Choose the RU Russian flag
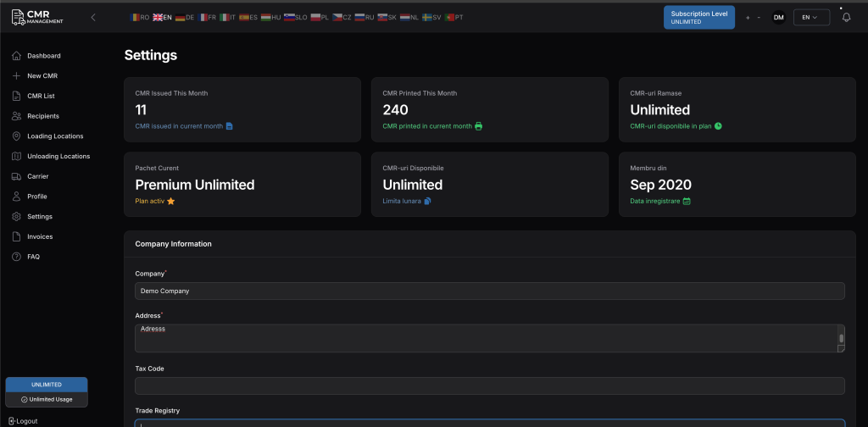The image size is (868, 427). [364, 17]
